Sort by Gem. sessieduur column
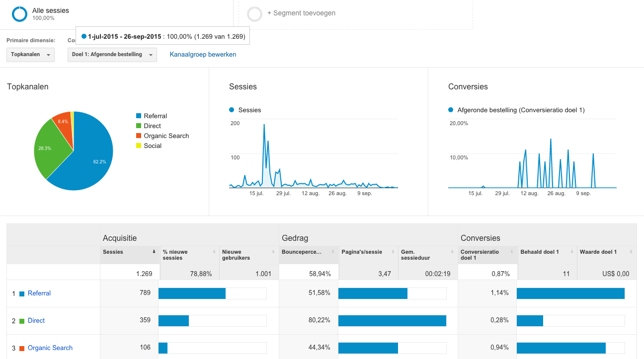 tap(428, 255)
